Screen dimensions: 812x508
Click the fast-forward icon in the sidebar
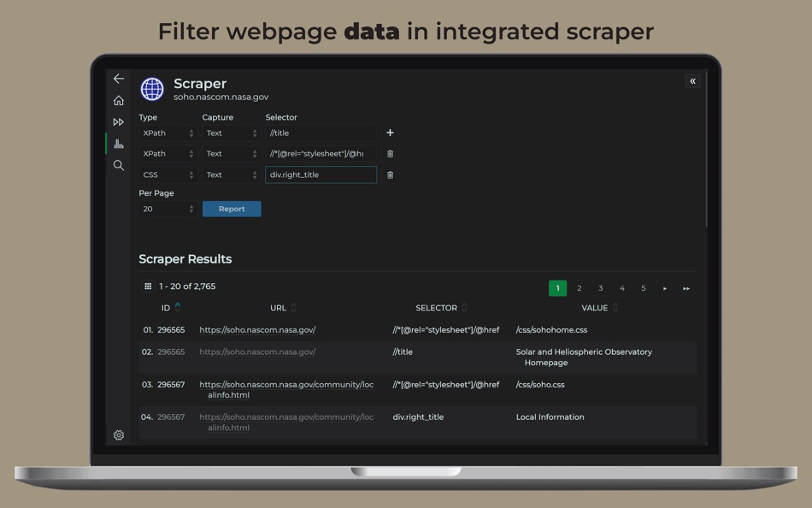119,121
